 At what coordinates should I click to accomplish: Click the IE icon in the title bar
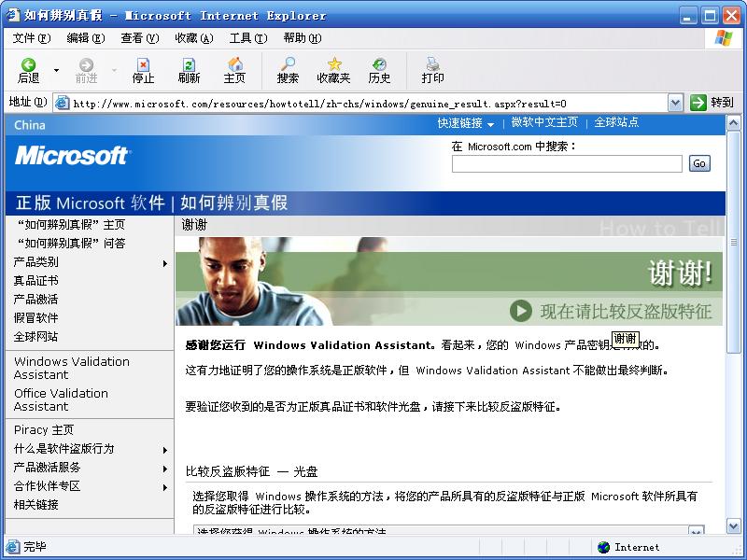point(13,15)
